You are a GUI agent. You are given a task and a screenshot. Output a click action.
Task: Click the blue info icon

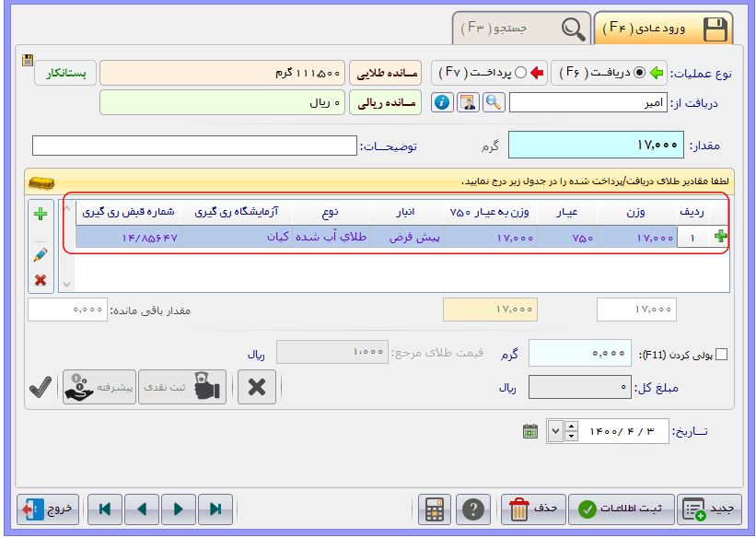click(442, 103)
